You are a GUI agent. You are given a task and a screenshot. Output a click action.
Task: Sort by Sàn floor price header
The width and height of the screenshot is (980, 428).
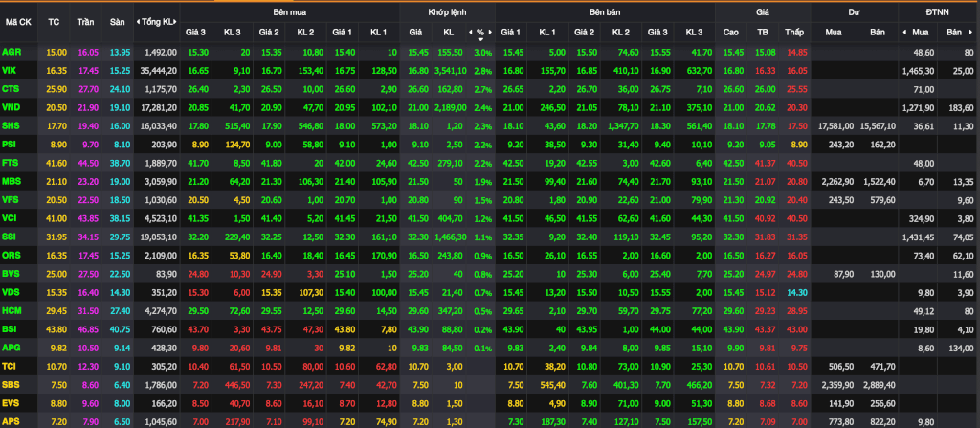pos(118,22)
